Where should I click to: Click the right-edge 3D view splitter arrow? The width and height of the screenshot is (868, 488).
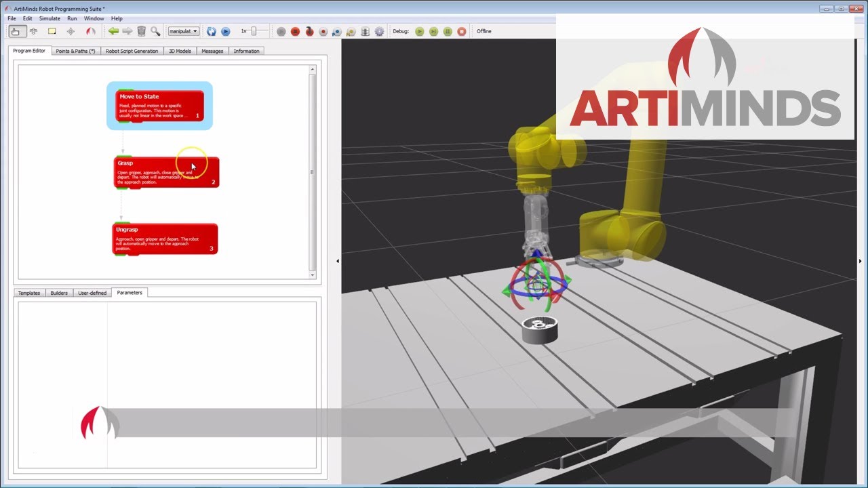click(860, 261)
